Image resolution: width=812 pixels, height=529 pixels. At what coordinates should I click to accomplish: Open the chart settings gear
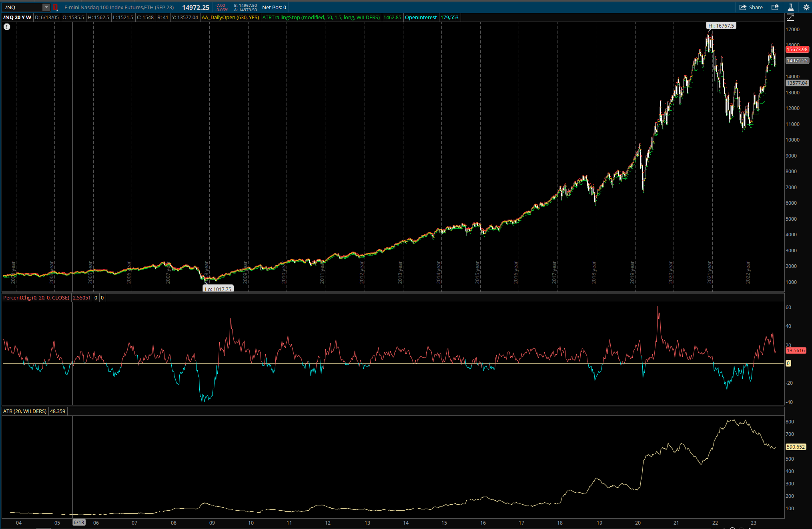pyautogui.click(x=806, y=7)
